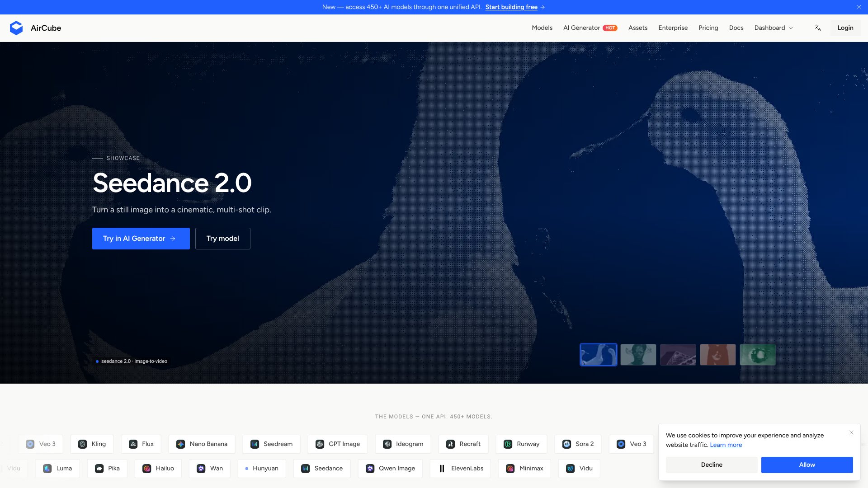Open the Recraft model chip

pos(463,444)
